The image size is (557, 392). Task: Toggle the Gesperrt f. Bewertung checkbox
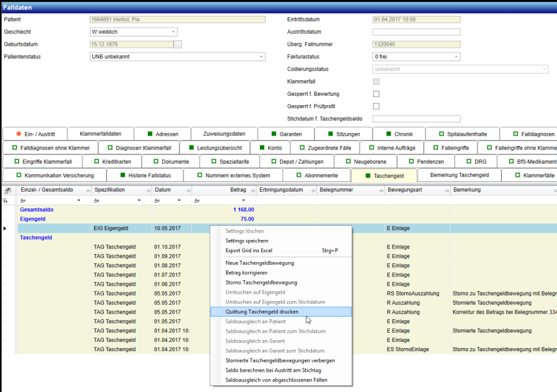[376, 94]
